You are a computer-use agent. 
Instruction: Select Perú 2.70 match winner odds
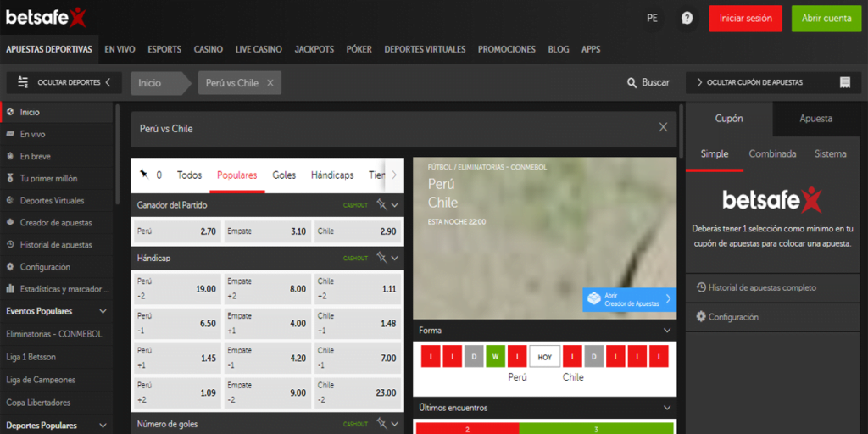point(176,231)
